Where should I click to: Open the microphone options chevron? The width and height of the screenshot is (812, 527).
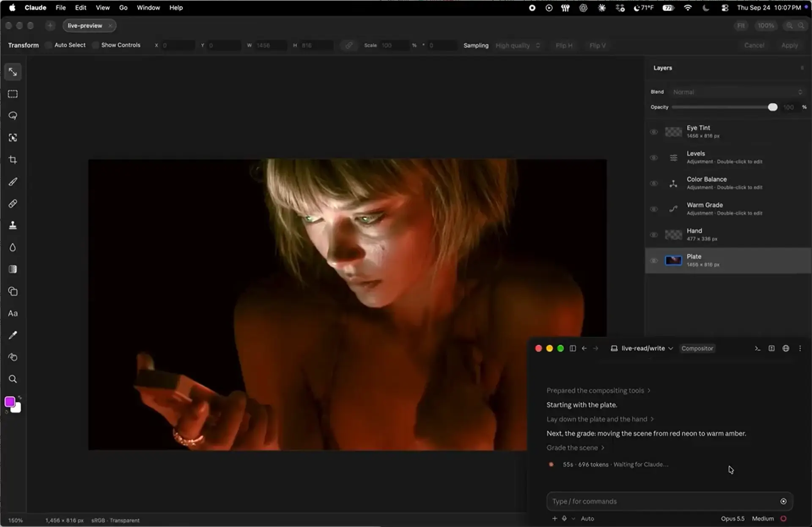click(573, 519)
